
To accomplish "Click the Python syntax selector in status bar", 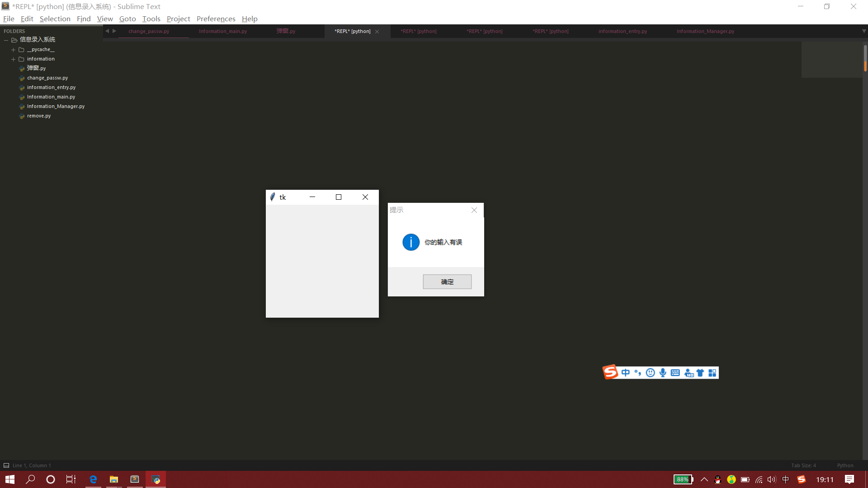I will [845, 465].
